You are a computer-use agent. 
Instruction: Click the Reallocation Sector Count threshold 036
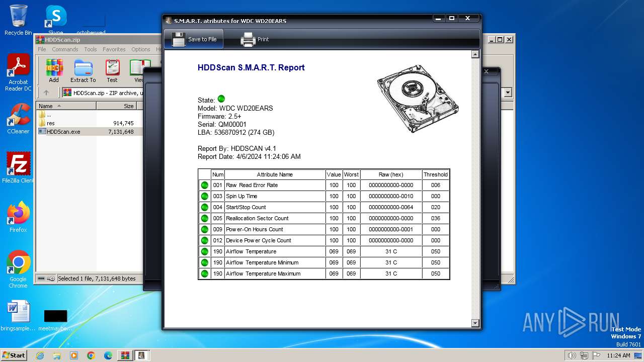435,218
